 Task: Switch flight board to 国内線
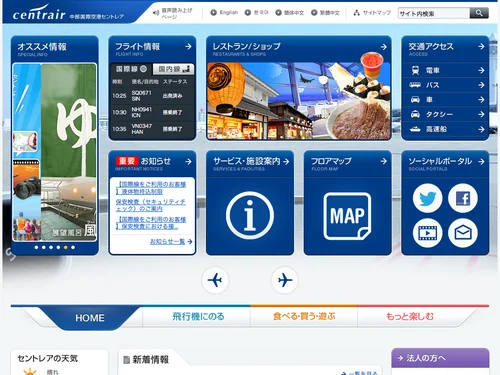(173, 69)
